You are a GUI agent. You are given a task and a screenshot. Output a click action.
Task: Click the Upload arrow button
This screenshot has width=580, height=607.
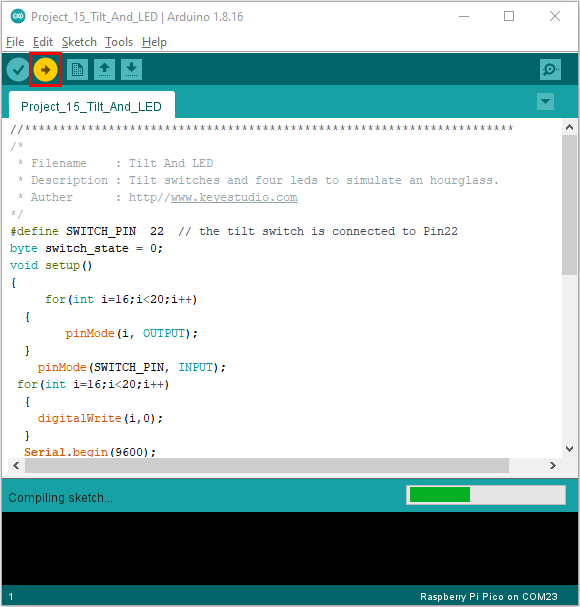[45, 70]
